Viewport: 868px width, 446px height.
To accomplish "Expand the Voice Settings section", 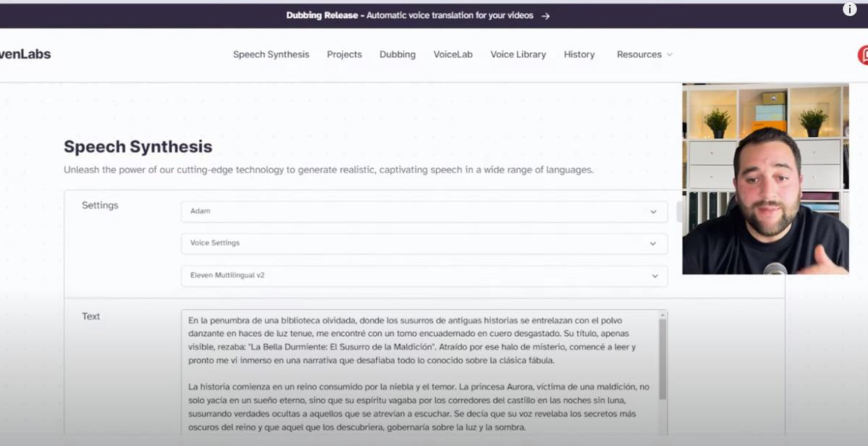I will 424,243.
